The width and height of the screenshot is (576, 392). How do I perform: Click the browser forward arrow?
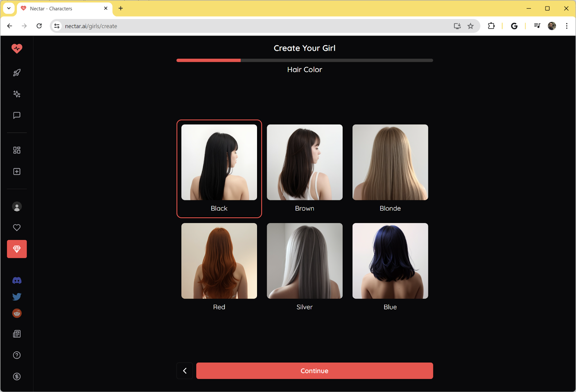point(24,26)
